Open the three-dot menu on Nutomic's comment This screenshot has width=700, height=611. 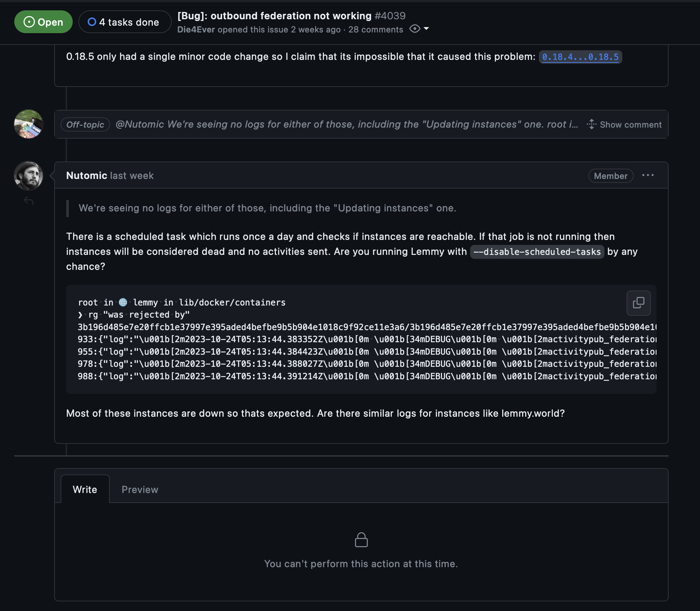click(x=648, y=175)
